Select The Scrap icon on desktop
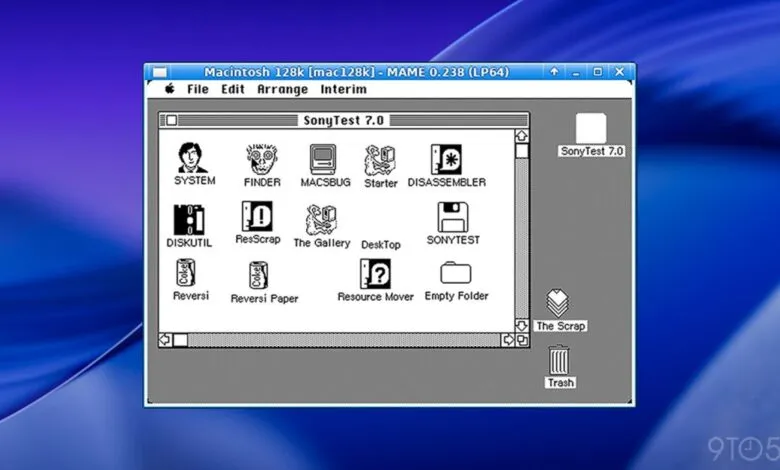Image resolution: width=780 pixels, height=470 pixels. pos(558,303)
